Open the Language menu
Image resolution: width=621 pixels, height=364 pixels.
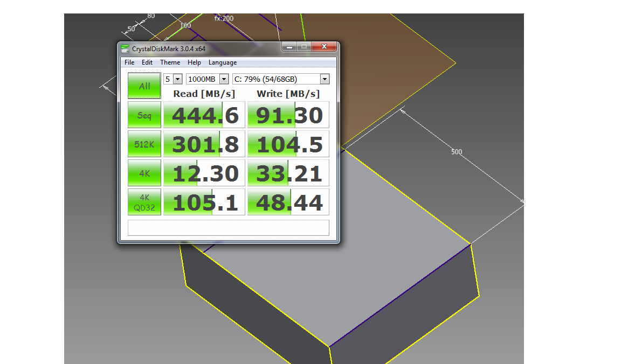223,62
